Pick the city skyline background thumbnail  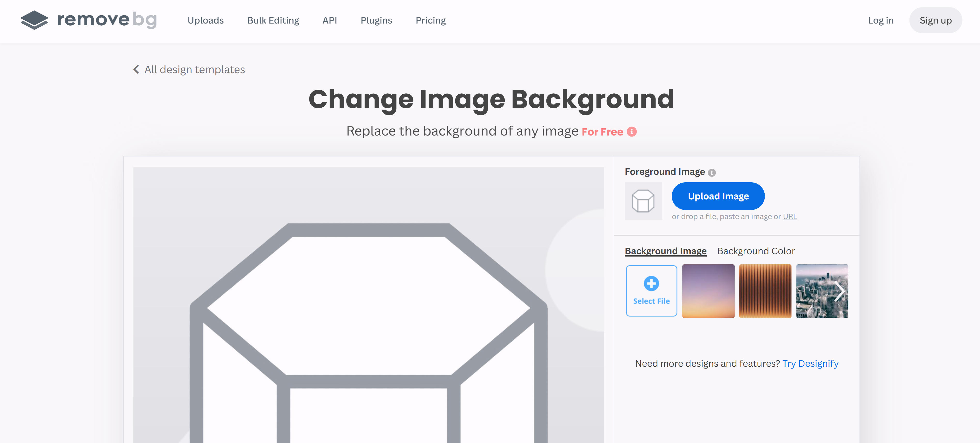814,291
